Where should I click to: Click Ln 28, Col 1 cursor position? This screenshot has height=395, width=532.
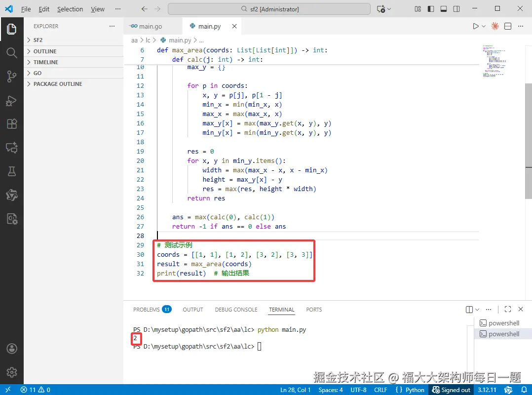295,390
